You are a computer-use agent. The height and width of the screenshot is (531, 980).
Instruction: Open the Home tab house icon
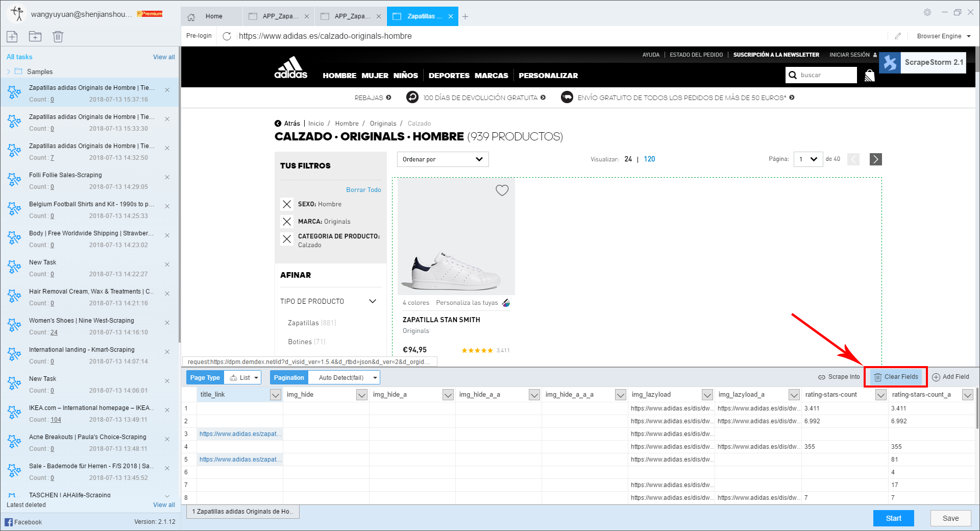pos(191,17)
